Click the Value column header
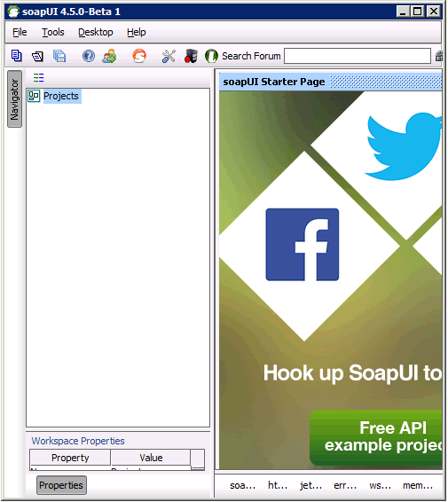Screen dimensions: 448x502 click(x=151, y=458)
